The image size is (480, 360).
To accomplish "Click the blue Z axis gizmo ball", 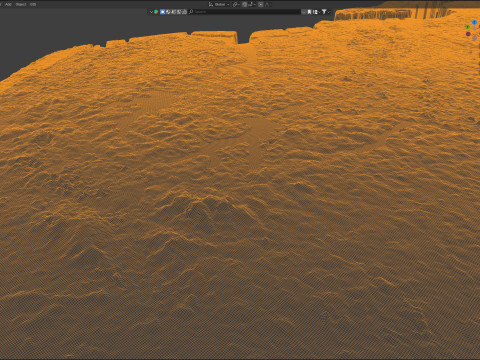I will tap(474, 22).
